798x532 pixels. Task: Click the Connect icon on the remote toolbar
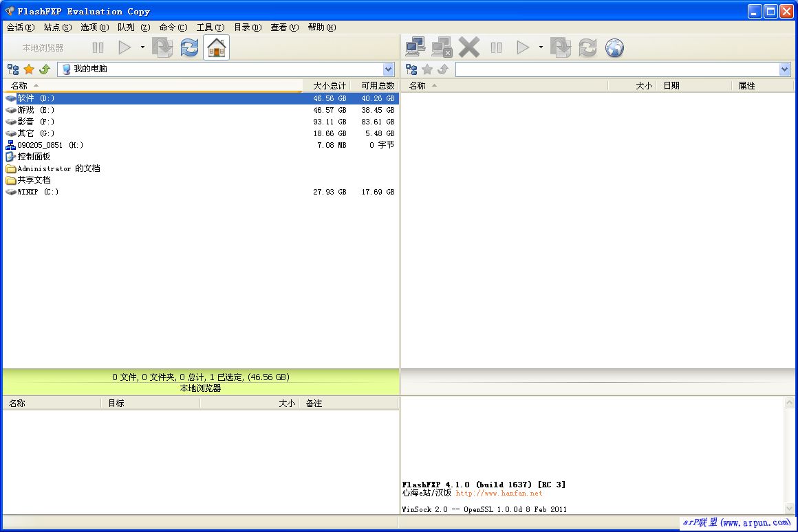pos(415,47)
